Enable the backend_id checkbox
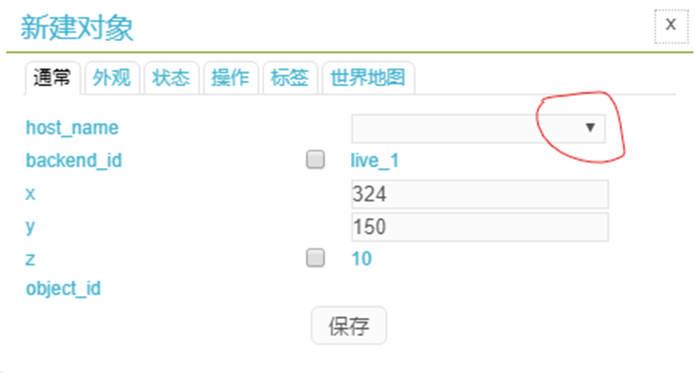This screenshot has height=373, width=695. click(315, 159)
